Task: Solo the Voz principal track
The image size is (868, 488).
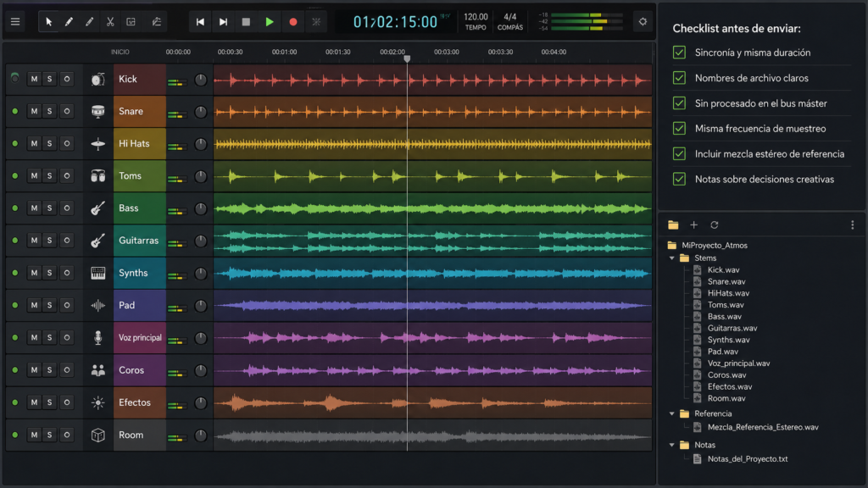Action: (x=50, y=337)
